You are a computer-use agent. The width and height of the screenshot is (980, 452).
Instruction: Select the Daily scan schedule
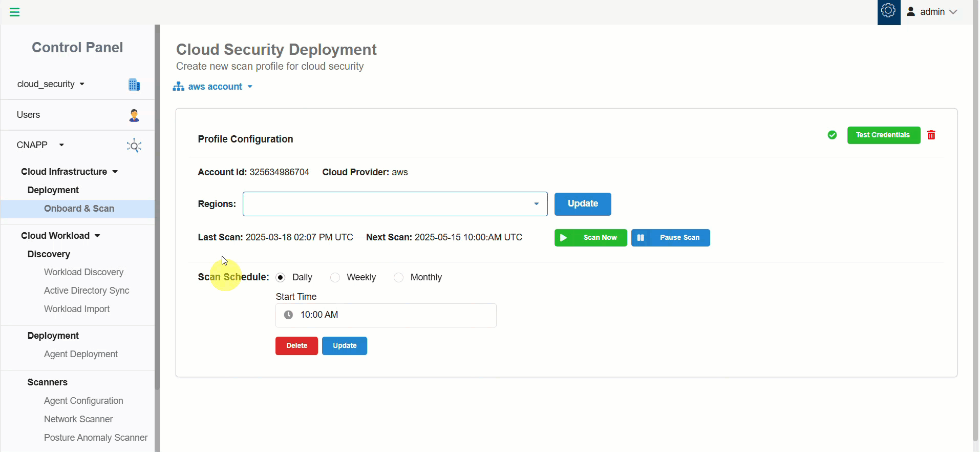[281, 278]
